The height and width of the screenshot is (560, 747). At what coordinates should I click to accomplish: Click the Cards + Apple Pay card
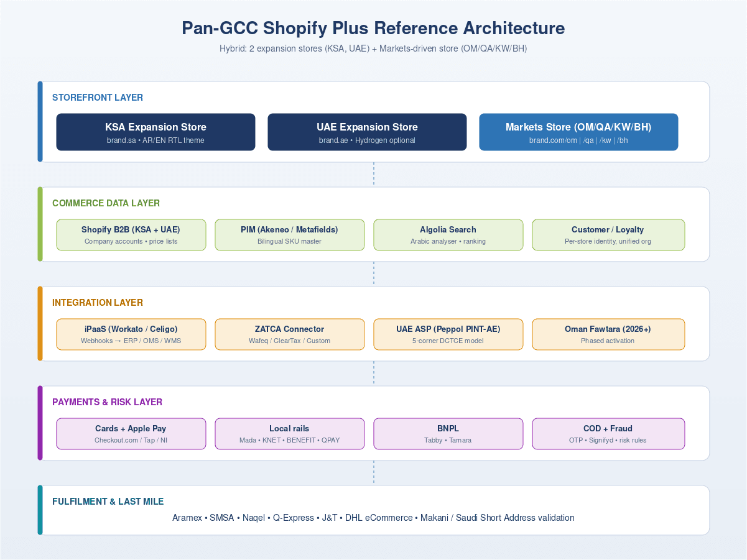coord(131,434)
